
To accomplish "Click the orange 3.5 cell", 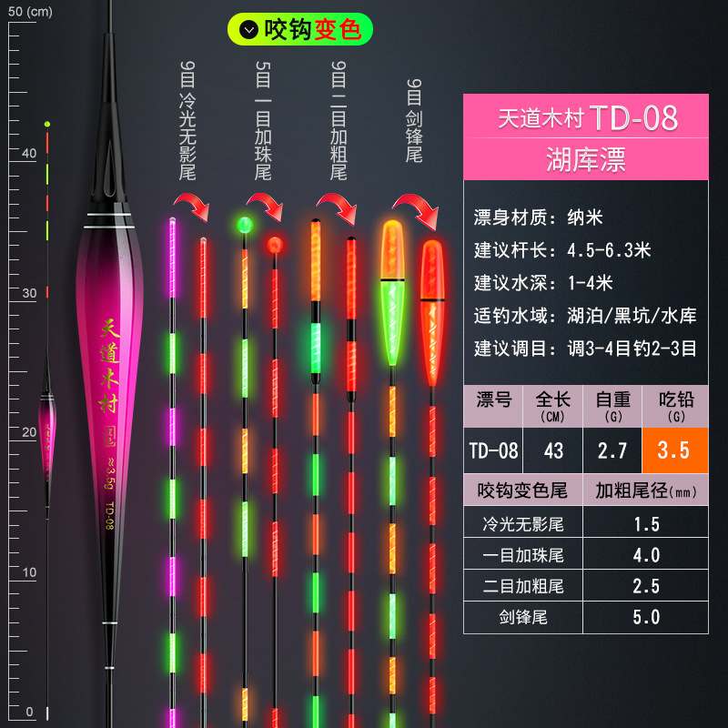I will tap(675, 450).
